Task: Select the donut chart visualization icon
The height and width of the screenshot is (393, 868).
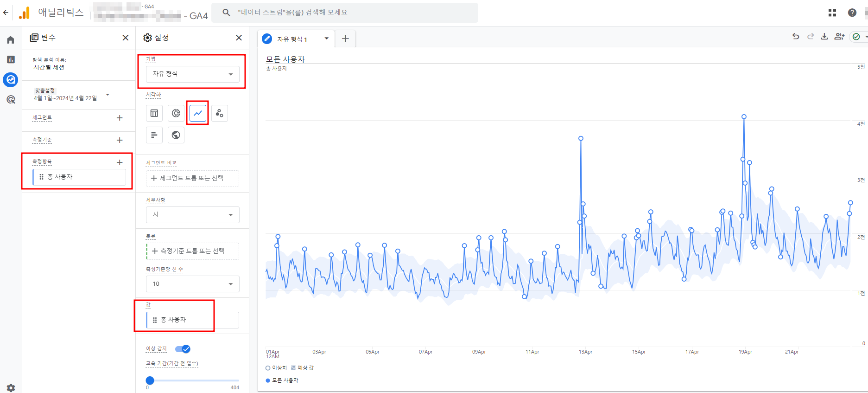Action: (176, 113)
